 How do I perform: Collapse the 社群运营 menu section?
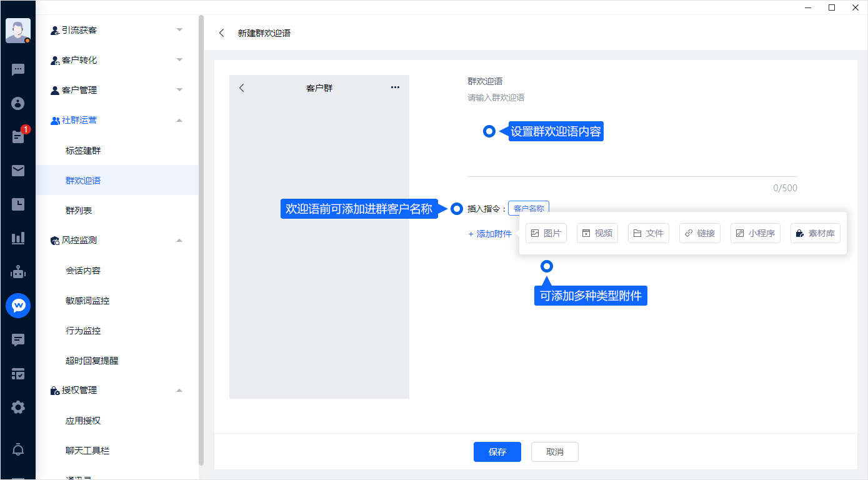179,120
